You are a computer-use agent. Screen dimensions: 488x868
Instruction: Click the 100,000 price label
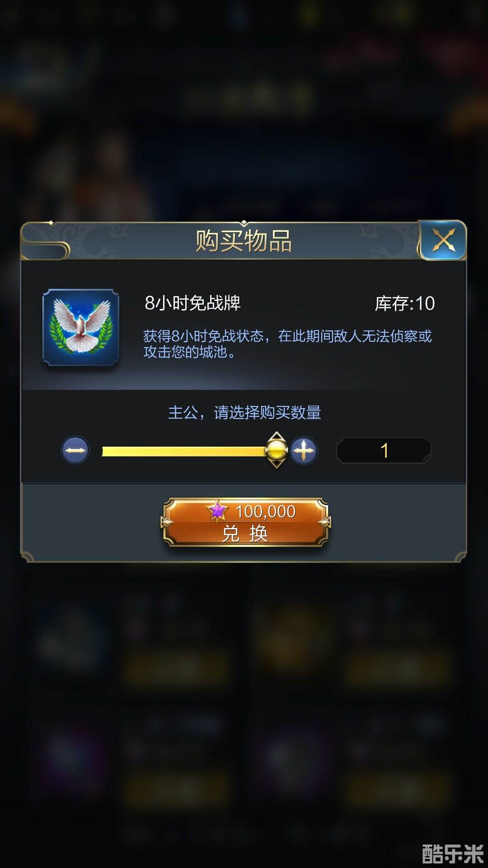265,511
